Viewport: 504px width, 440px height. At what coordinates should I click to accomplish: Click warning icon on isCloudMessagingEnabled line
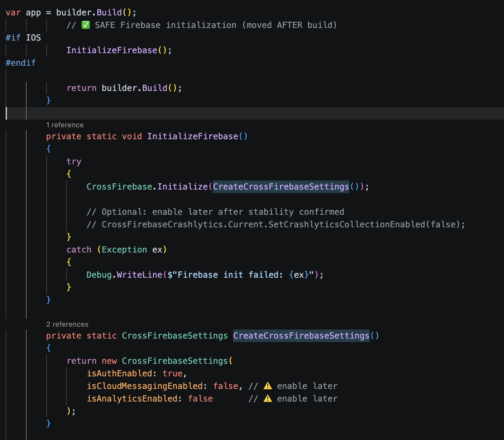268,386
